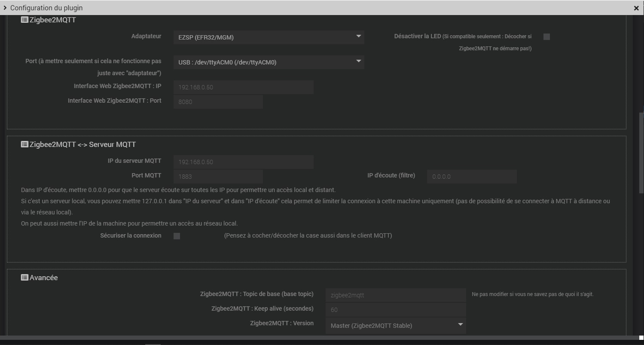
Task: Click the Zigbee2MQTT section list icon
Action: click(x=24, y=20)
